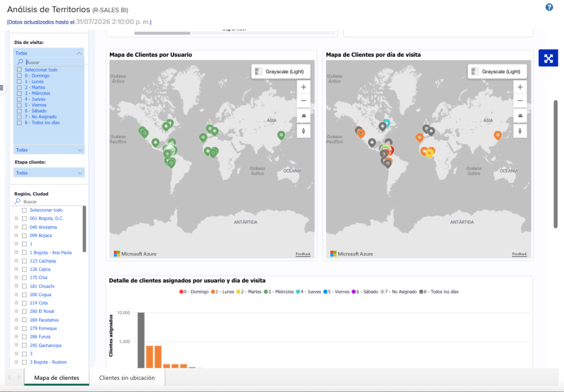Reset compass rotation on Clientes por Usuario map

tap(303, 131)
